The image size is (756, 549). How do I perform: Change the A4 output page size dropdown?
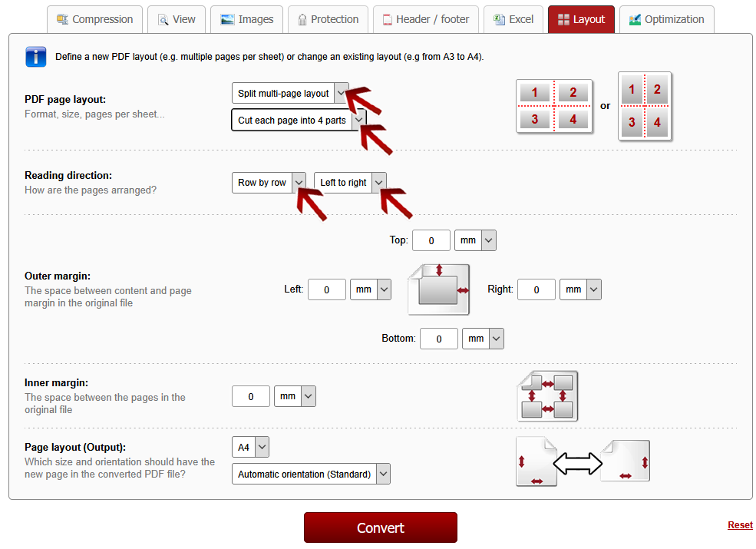[250, 447]
